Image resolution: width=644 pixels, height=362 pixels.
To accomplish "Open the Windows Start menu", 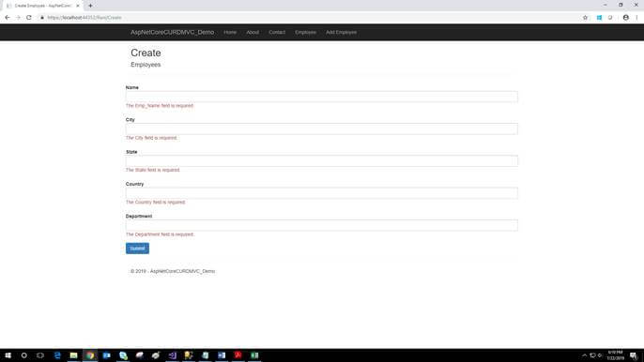I will [8, 355].
